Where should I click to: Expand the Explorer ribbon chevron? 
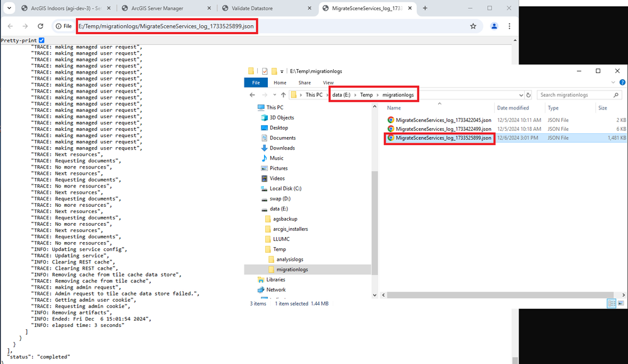[x=613, y=82]
